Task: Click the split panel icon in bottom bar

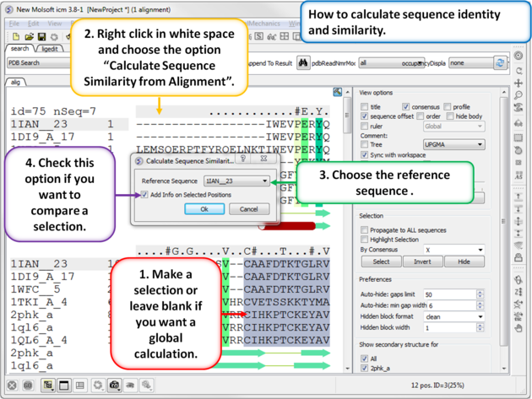Action: click(79, 386)
